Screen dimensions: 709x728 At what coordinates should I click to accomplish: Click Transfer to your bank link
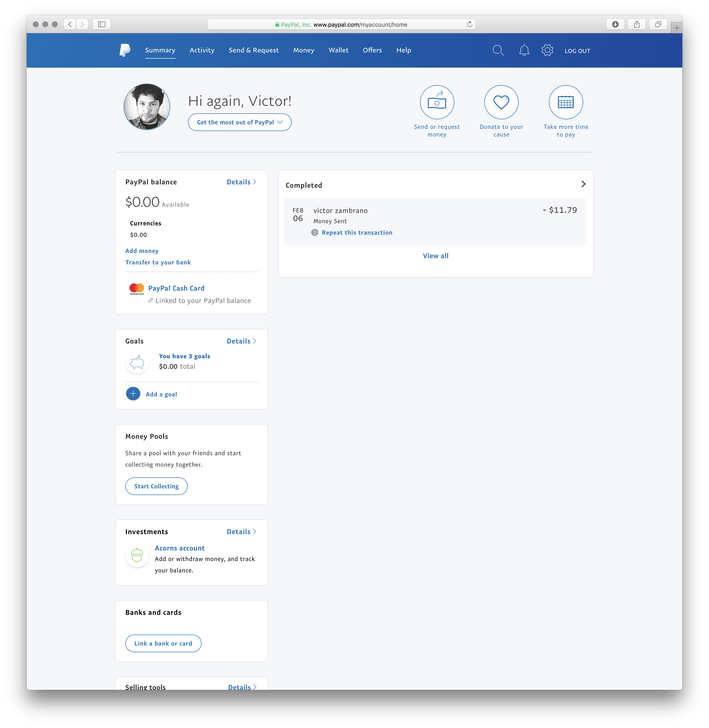point(158,263)
